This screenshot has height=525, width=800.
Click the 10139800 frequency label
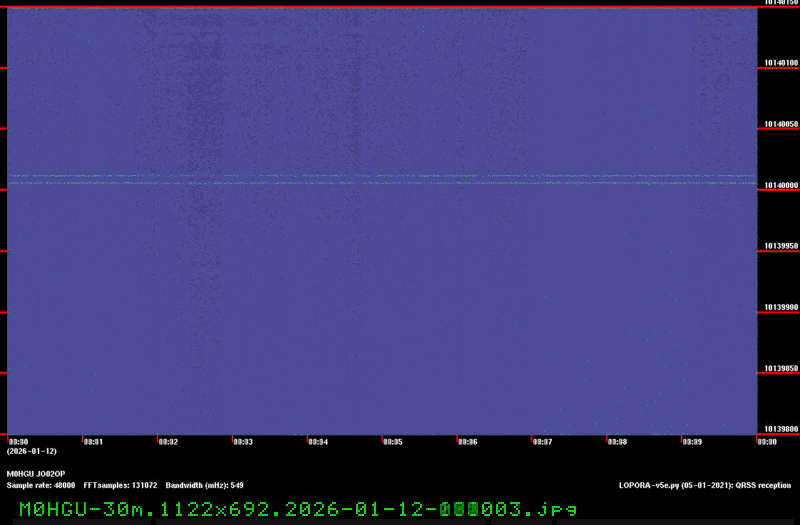pos(781,429)
